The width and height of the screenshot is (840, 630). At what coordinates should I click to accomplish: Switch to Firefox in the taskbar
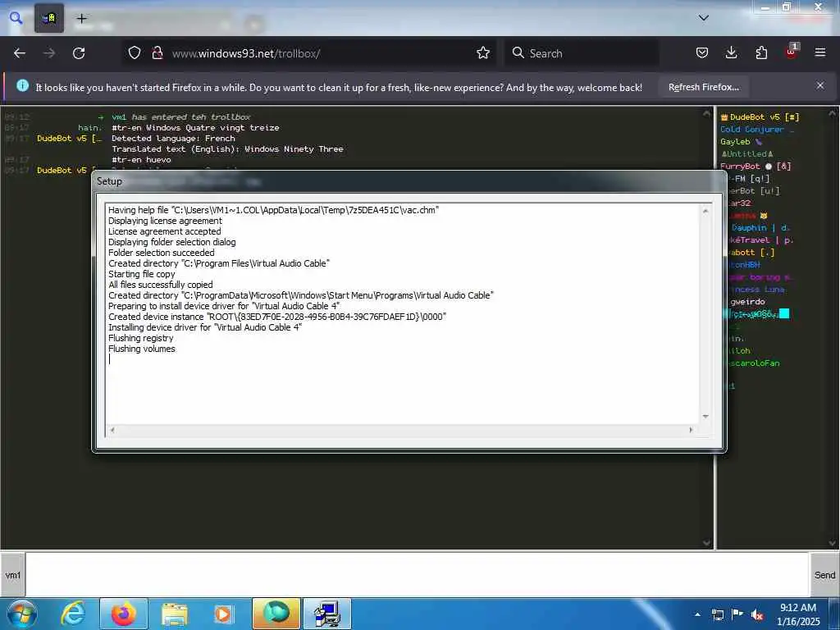123,614
